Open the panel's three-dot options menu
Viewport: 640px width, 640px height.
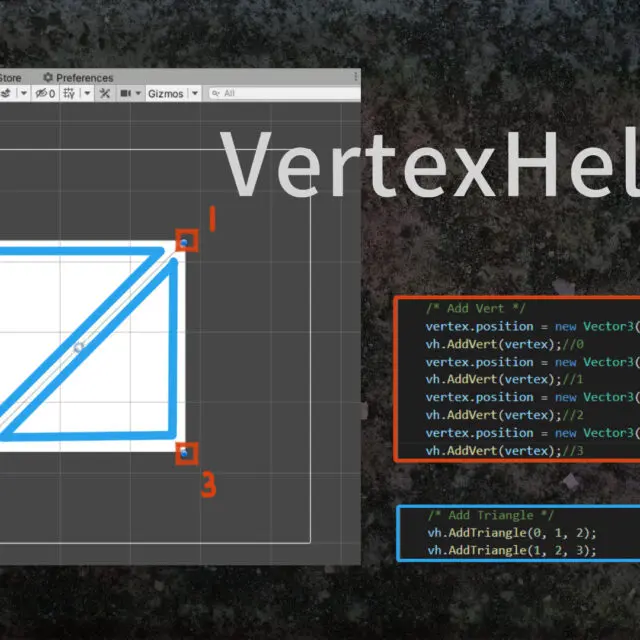click(x=355, y=77)
